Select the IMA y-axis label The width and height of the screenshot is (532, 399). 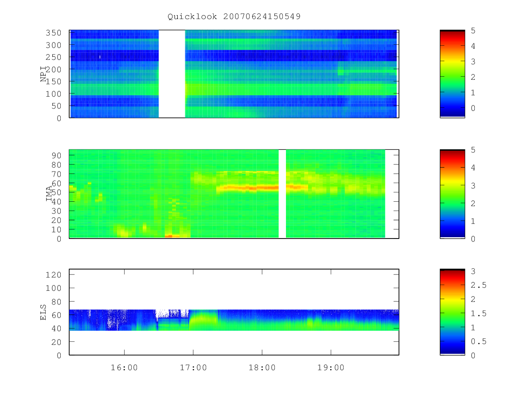tap(49, 194)
